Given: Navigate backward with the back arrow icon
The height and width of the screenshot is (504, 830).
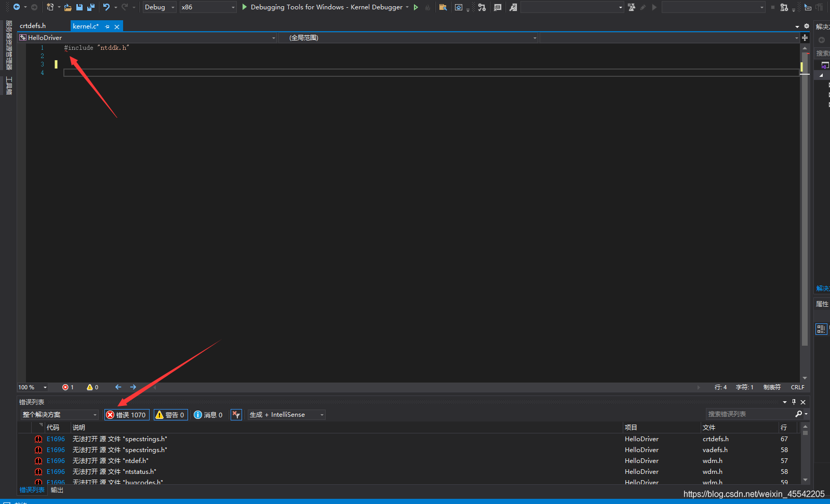Looking at the screenshot, I should point(16,7).
